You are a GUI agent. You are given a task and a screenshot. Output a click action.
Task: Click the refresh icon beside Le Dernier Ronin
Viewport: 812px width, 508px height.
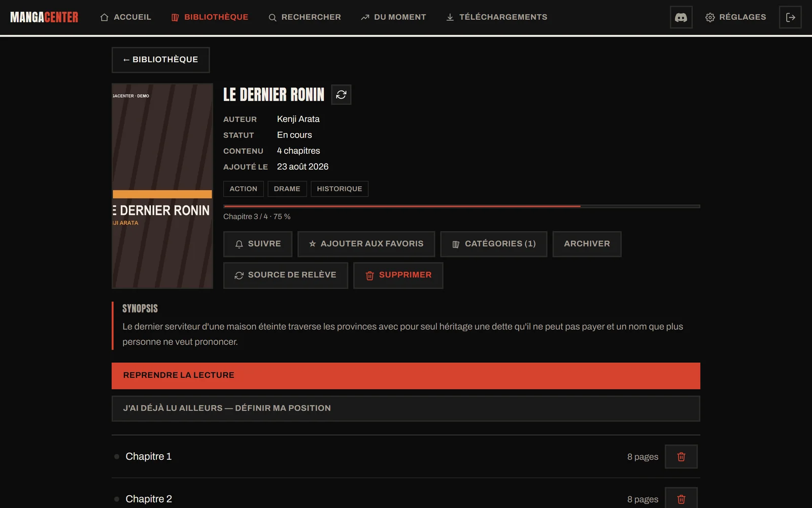pos(341,94)
